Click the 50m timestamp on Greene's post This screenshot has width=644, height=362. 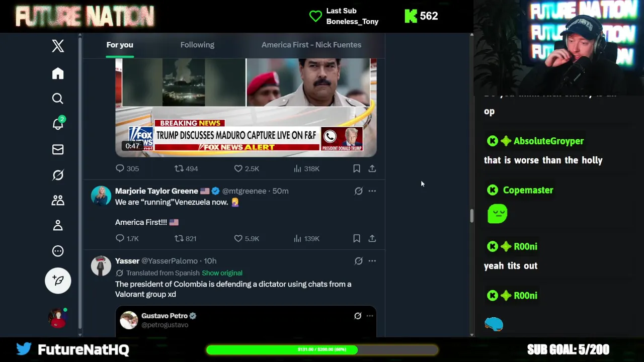(280, 191)
